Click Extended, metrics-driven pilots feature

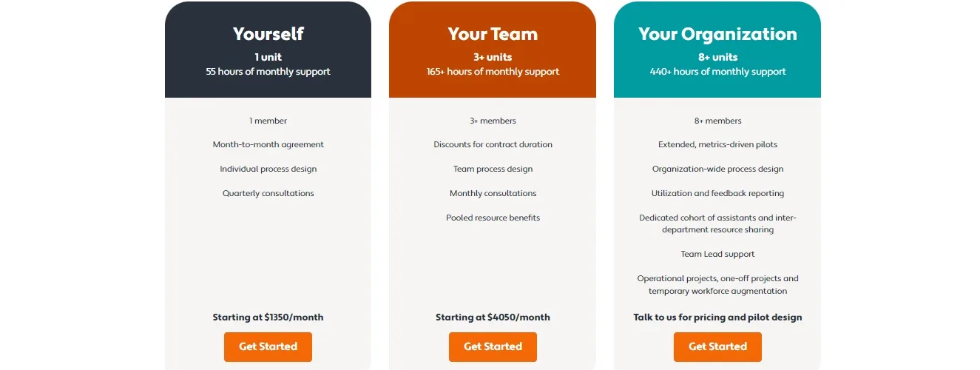pyautogui.click(x=717, y=144)
